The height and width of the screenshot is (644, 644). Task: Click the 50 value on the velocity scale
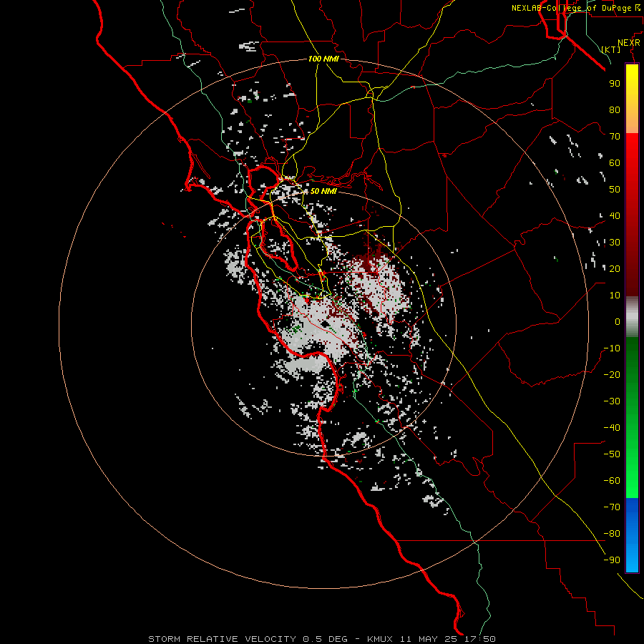tap(615, 190)
